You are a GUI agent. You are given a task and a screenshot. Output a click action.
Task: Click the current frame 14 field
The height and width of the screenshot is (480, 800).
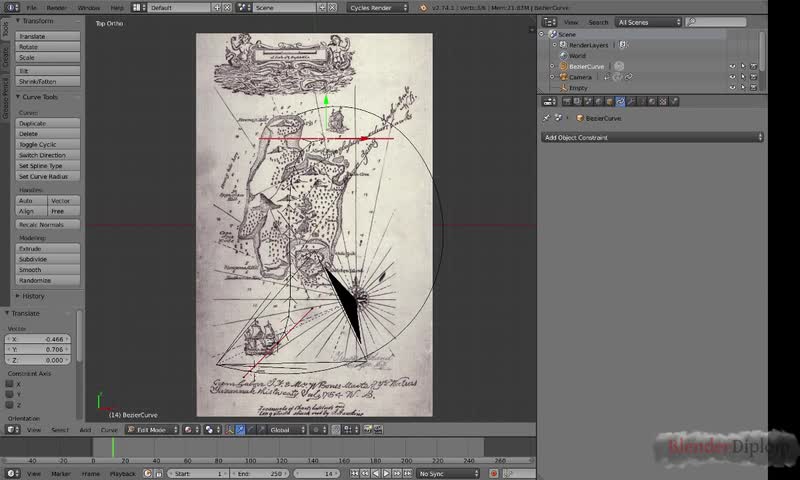pyautogui.click(x=319, y=474)
